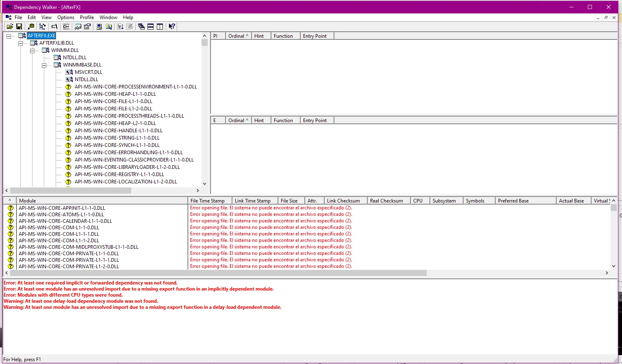Click 'Modules with different CPU types' error line
The image size is (622, 364).
pyautogui.click(x=63, y=295)
